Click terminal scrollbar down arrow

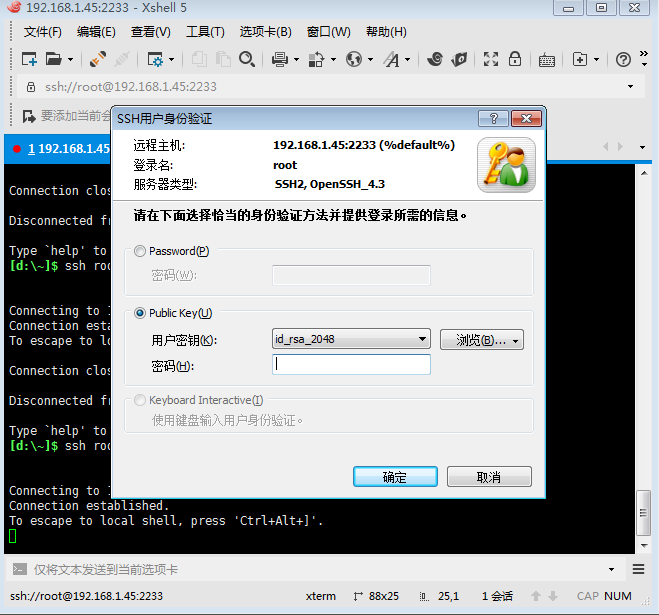[644, 546]
